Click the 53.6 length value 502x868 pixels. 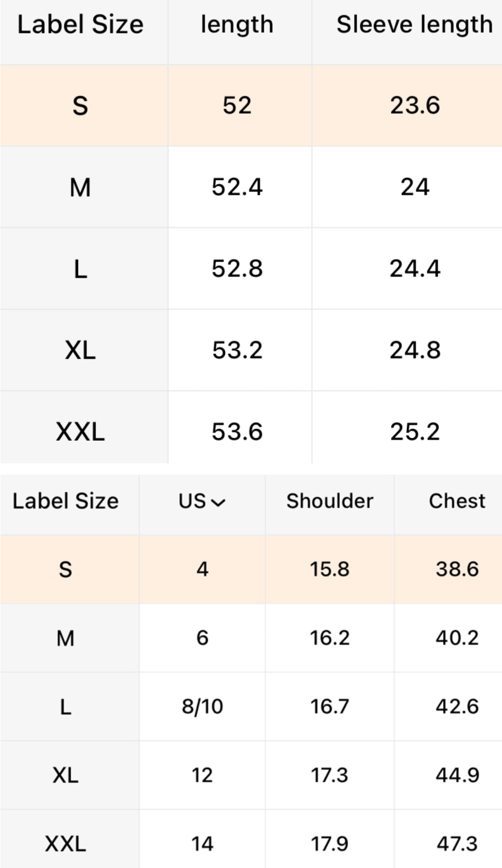[237, 432]
